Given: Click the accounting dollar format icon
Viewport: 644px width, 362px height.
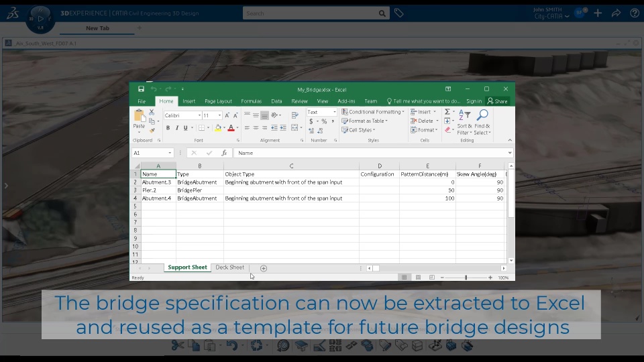Looking at the screenshot, I should click(311, 121).
